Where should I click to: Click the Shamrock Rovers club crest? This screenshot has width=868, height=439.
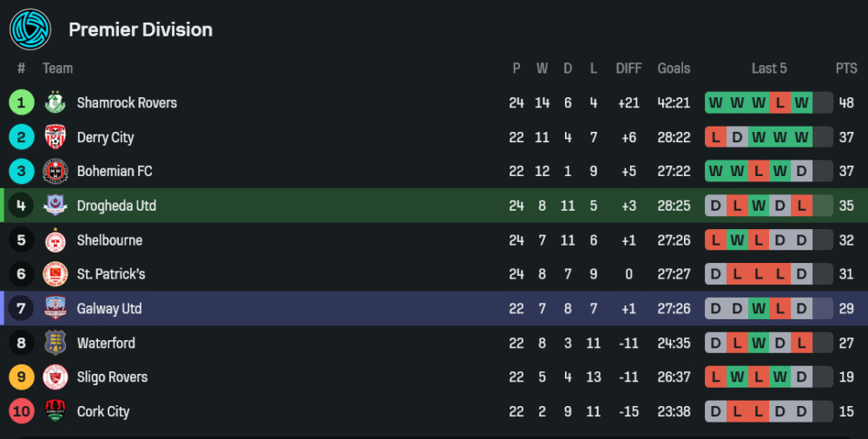[56, 102]
